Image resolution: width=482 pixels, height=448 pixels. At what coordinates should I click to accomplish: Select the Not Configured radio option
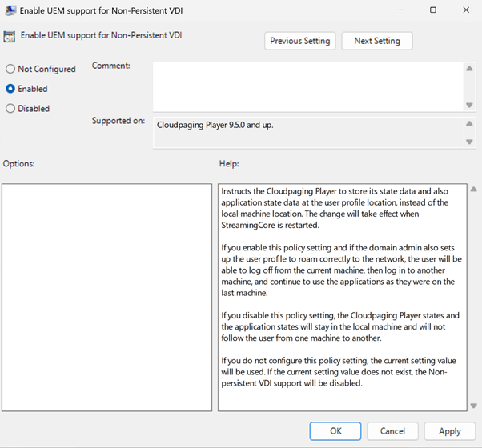coord(10,70)
